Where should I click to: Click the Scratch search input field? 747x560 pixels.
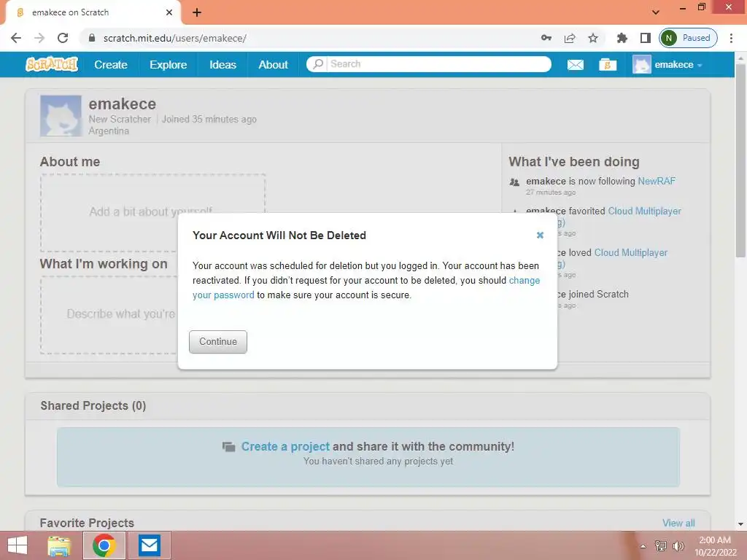pyautogui.click(x=438, y=64)
